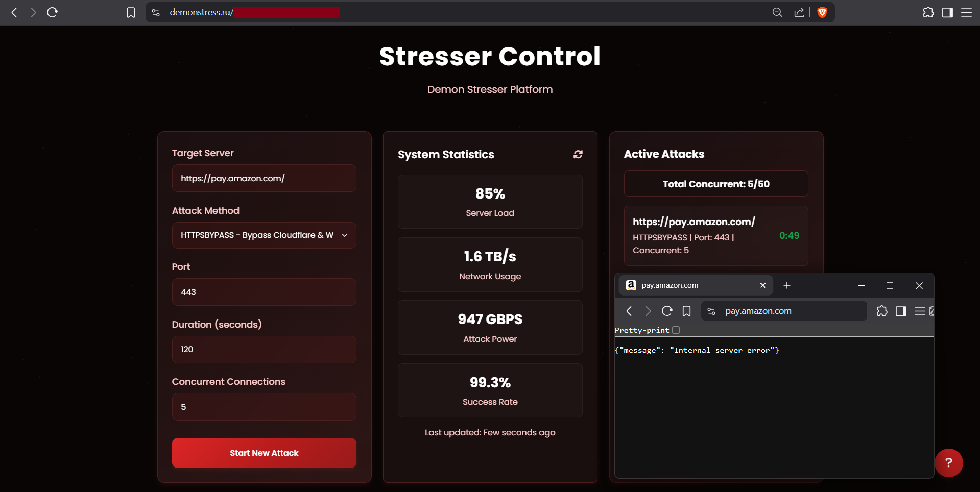Click the red question mark help button

948,462
